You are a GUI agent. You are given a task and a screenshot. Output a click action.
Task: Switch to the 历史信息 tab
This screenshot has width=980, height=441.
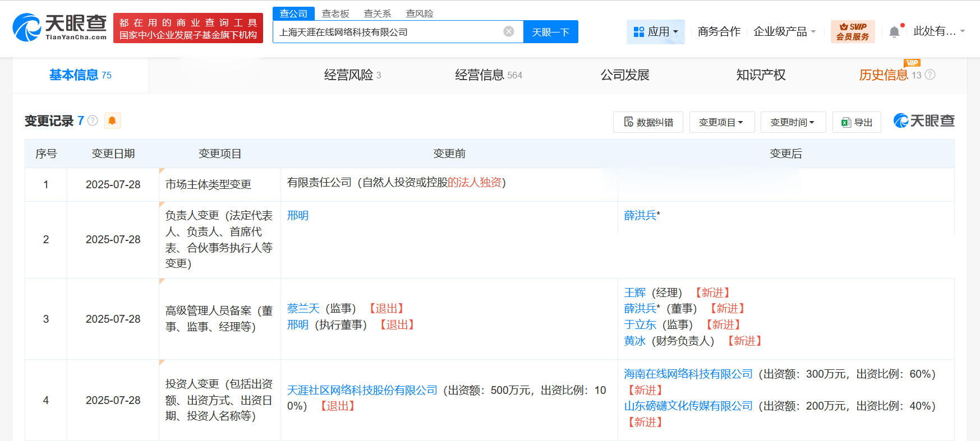pyautogui.click(x=884, y=75)
